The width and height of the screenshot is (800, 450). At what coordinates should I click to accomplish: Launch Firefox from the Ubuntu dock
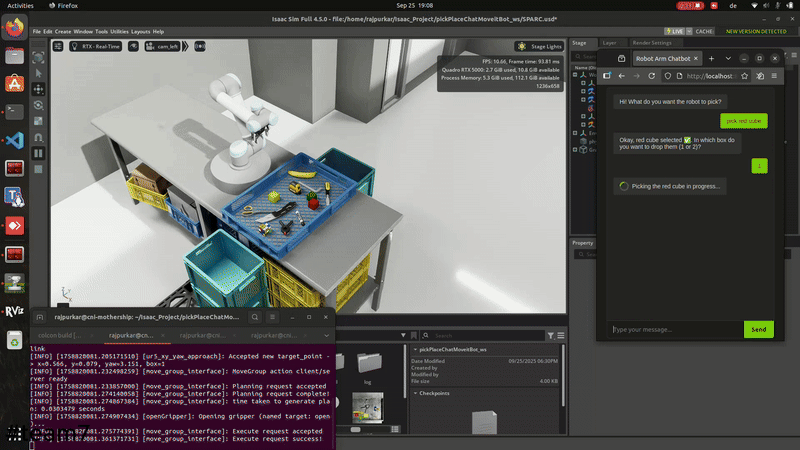14,27
